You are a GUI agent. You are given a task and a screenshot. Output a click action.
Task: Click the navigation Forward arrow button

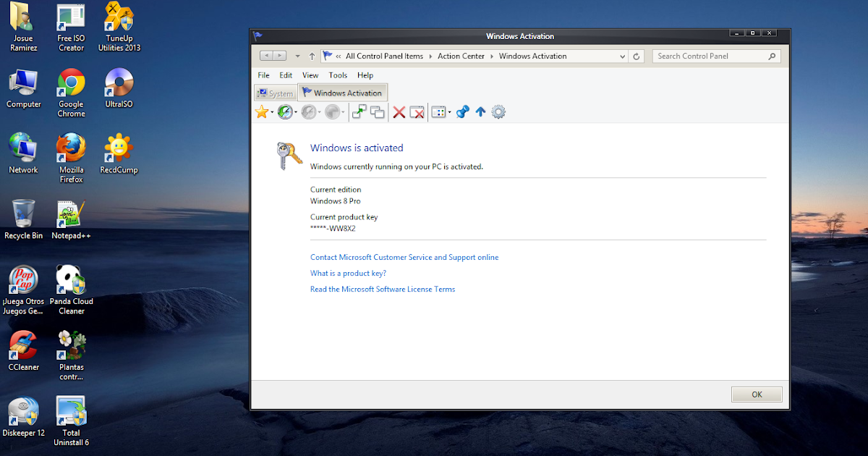click(280, 56)
